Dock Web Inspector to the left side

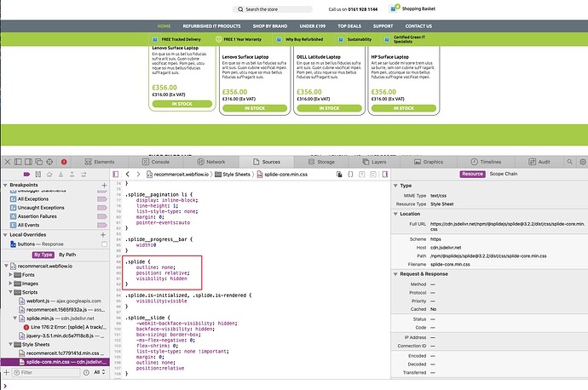coord(18,162)
